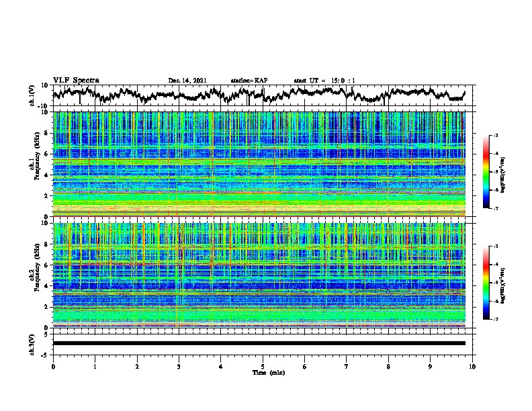532x411 pixels.
Task: Select the ch.3(V) axis label
Action: point(32,345)
